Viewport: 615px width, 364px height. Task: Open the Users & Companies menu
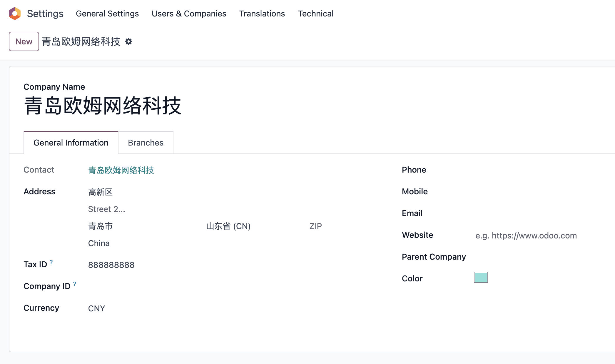[x=189, y=14]
